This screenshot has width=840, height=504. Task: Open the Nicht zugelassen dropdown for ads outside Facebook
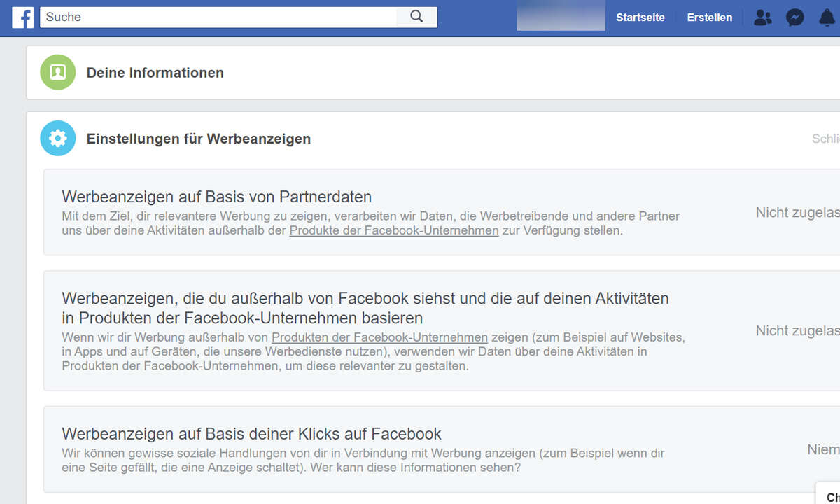(798, 330)
